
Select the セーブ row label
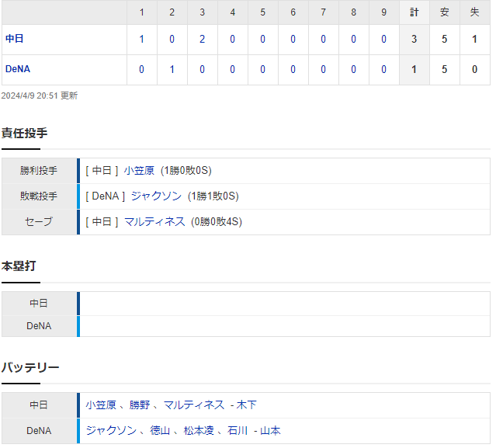tap(39, 222)
